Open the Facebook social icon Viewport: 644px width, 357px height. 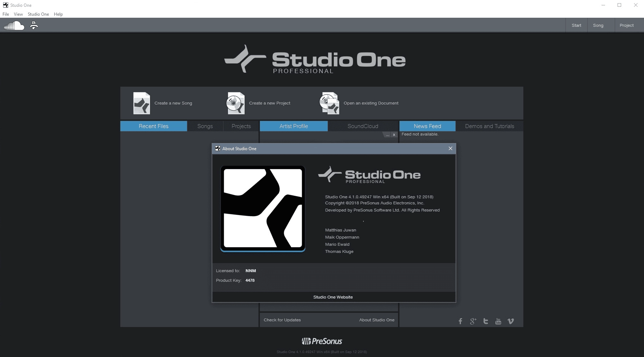[461, 321]
